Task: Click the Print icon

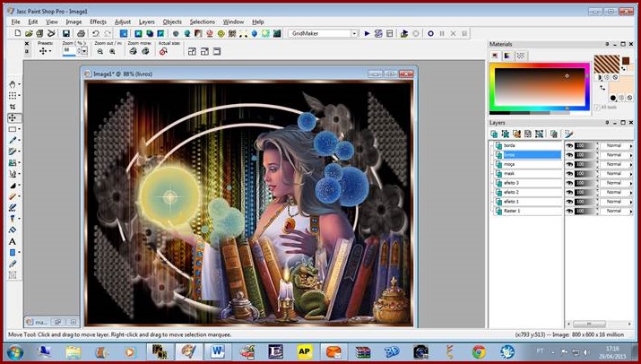Action: (x=81, y=33)
